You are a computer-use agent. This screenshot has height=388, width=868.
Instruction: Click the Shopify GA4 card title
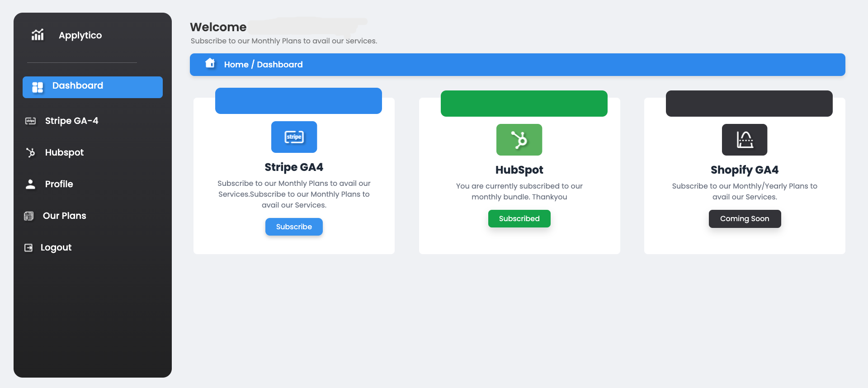745,170
